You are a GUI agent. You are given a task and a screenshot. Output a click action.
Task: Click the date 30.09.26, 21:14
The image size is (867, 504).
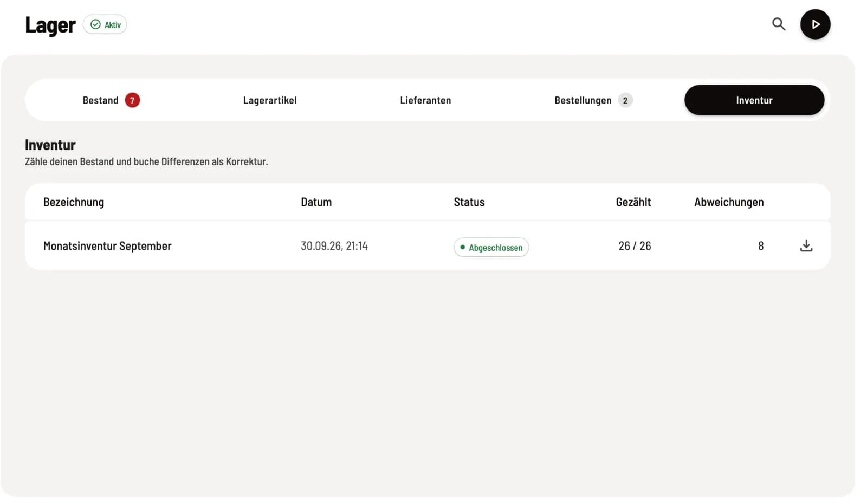click(x=334, y=246)
